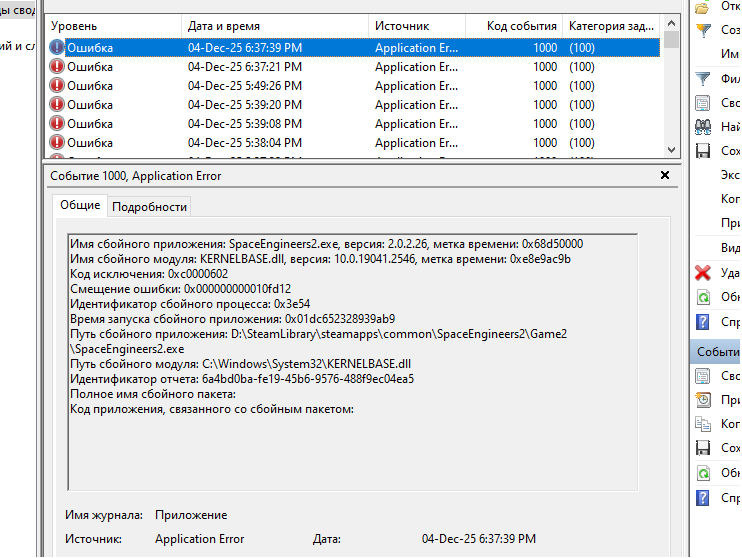Click the green refresh icon below red X
This screenshot has height=558, width=742.
(x=704, y=297)
